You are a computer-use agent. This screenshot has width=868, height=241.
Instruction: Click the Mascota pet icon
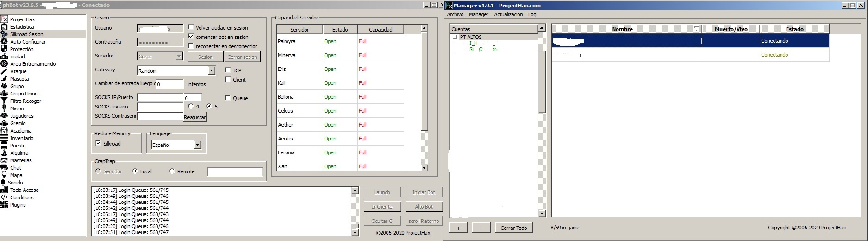[4, 79]
